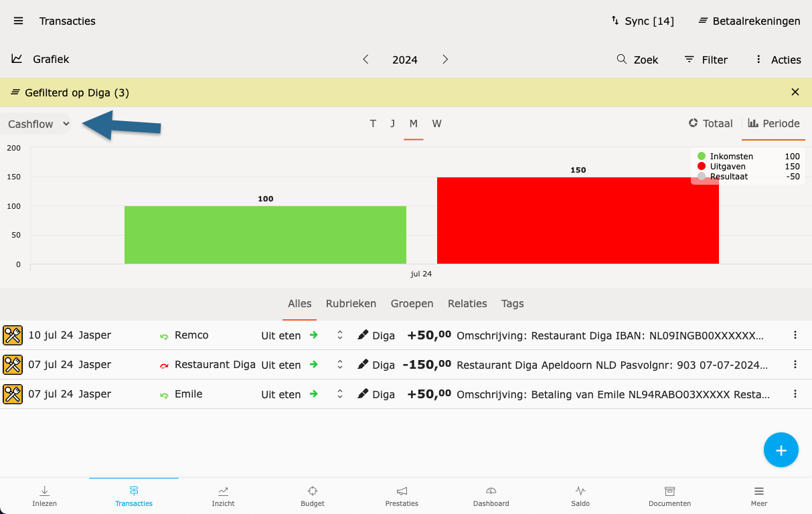Click the red expenses bar
The width and height of the screenshot is (812, 514).
[578, 220]
